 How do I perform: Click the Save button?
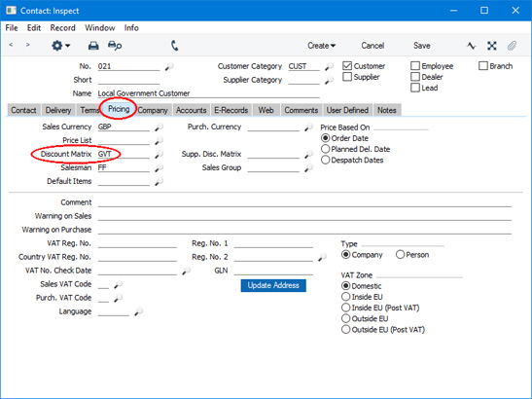422,46
